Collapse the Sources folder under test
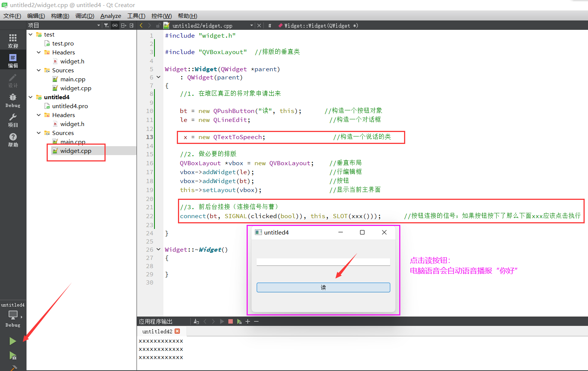 click(39, 70)
